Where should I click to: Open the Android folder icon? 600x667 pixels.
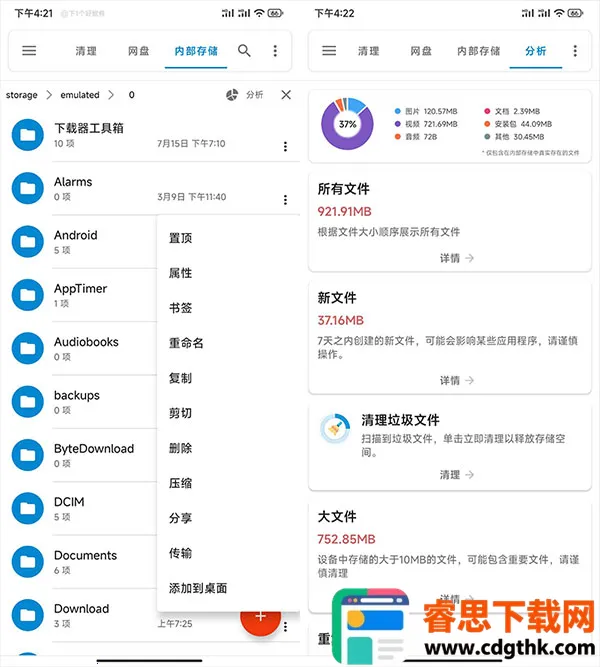pos(27,242)
